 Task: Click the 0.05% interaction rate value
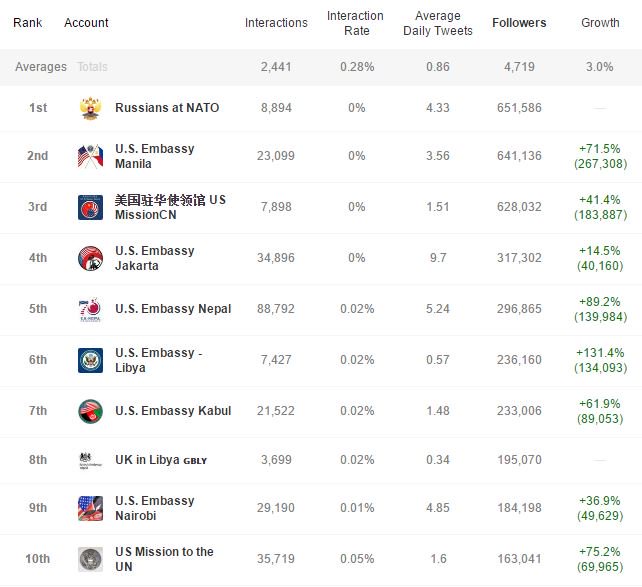pos(357,559)
